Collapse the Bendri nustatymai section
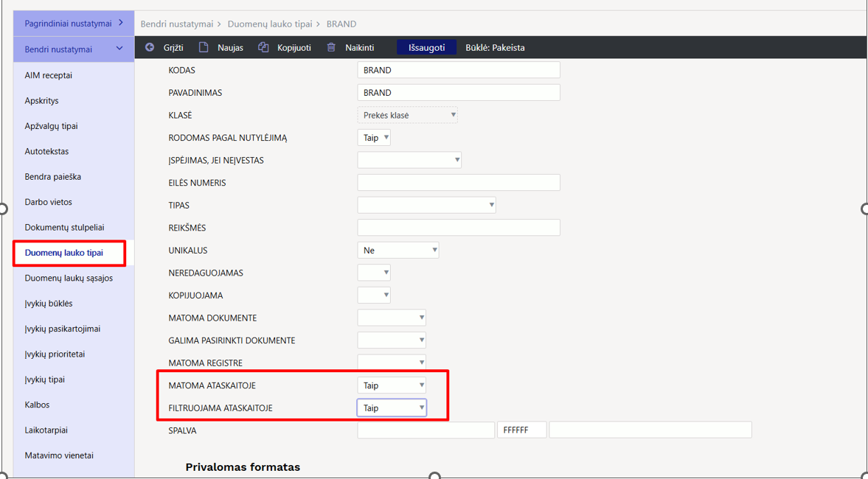Screen dimensions: 868x479 [120, 49]
